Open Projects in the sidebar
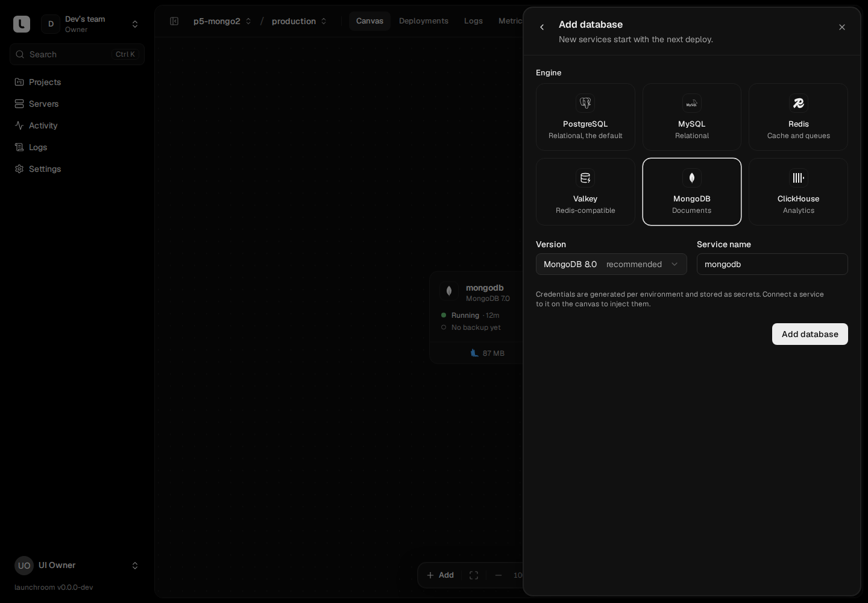 77,82
